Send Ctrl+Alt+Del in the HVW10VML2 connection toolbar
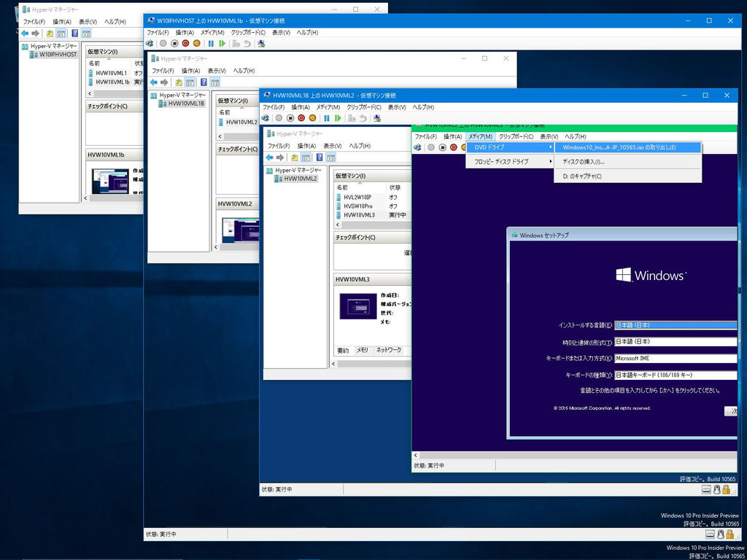 coord(266,118)
